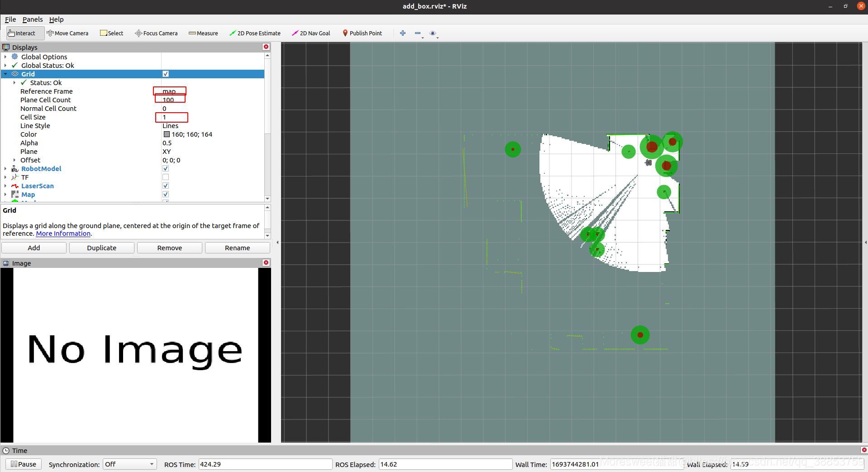The width and height of the screenshot is (868, 472).
Task: Activate the Publish Point tool
Action: 362,33
